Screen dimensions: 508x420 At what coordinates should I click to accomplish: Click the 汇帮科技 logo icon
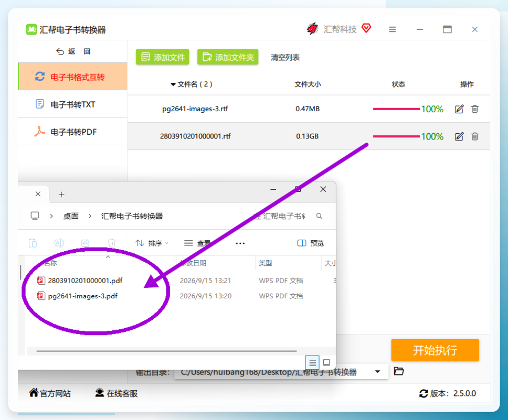coord(313,29)
